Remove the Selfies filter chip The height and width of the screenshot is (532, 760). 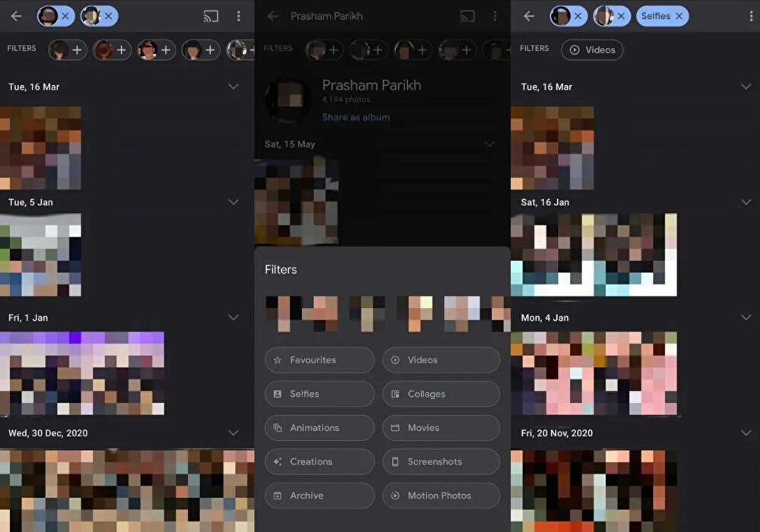click(x=679, y=16)
